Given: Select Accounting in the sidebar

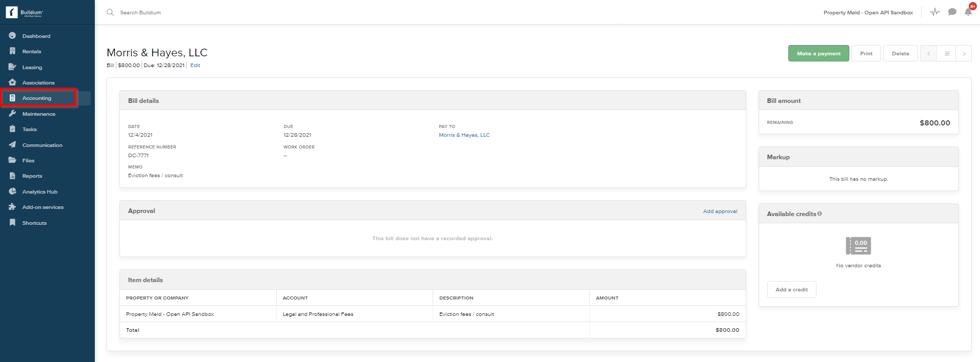Looking at the screenshot, I should pos(37,98).
